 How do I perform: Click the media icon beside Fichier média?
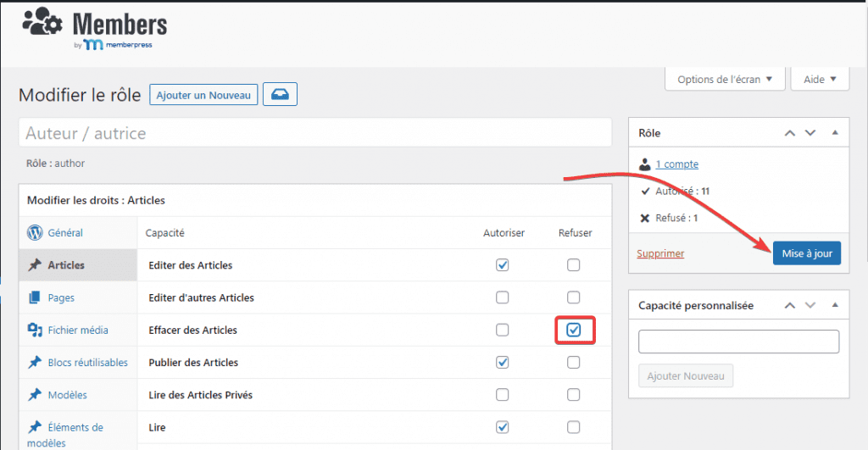pos(35,330)
